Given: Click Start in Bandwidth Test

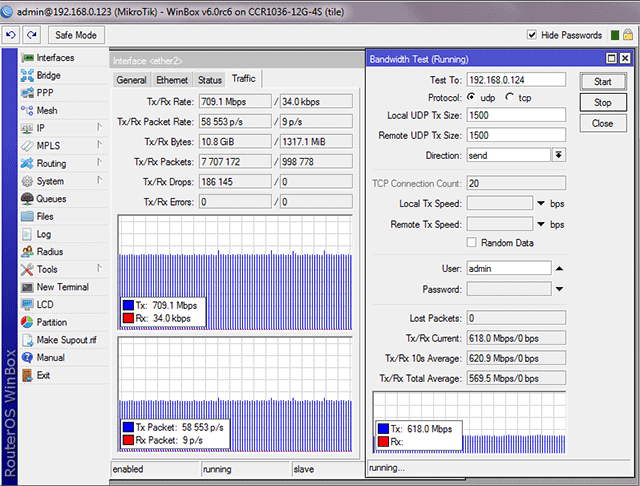Looking at the screenshot, I should [603, 82].
